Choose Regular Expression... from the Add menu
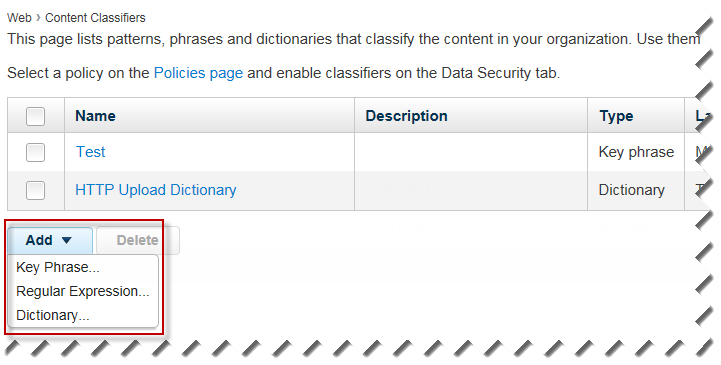The height and width of the screenshot is (365, 721). tap(83, 291)
